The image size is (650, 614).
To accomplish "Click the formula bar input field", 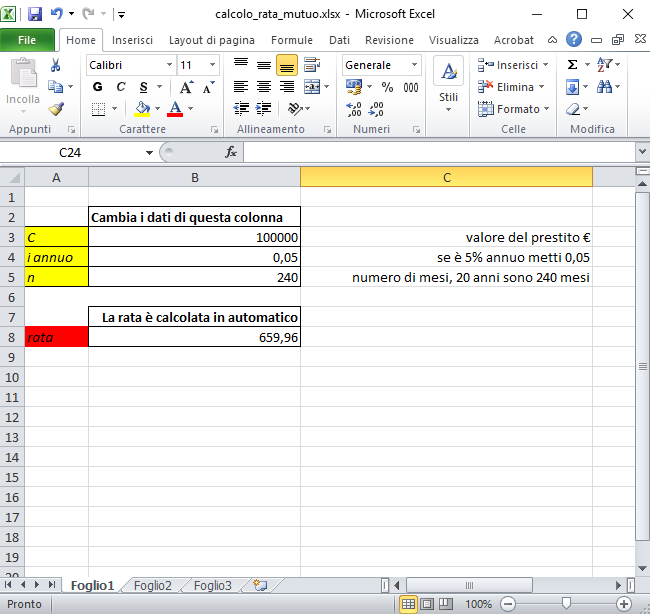I will point(439,152).
